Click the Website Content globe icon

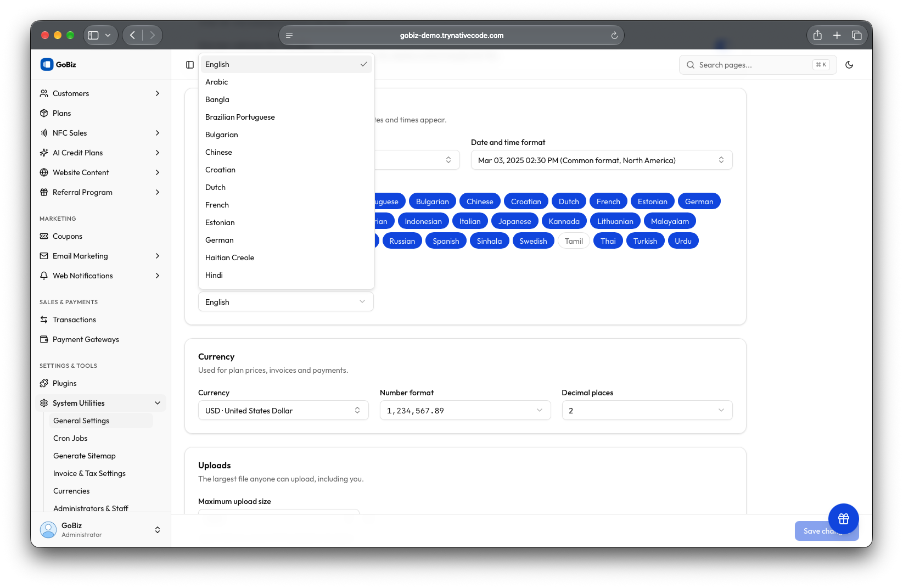click(x=44, y=172)
